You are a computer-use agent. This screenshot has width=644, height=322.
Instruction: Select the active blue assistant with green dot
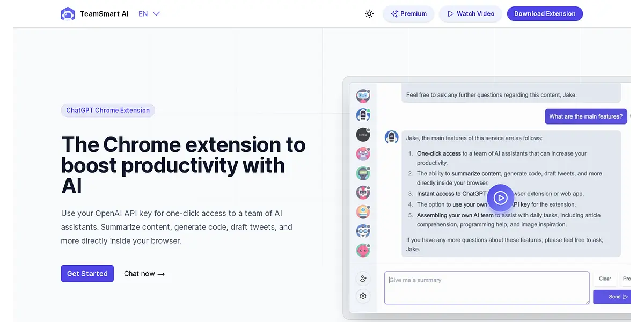click(363, 115)
